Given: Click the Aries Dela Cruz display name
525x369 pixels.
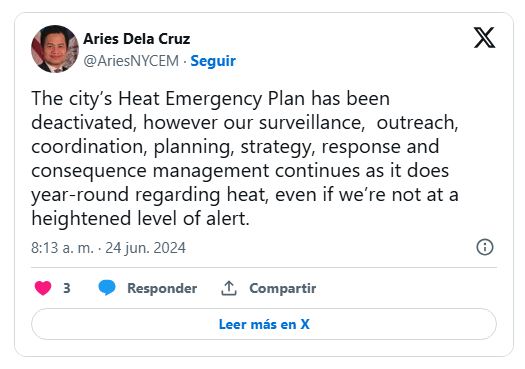Looking at the screenshot, I should (x=137, y=39).
